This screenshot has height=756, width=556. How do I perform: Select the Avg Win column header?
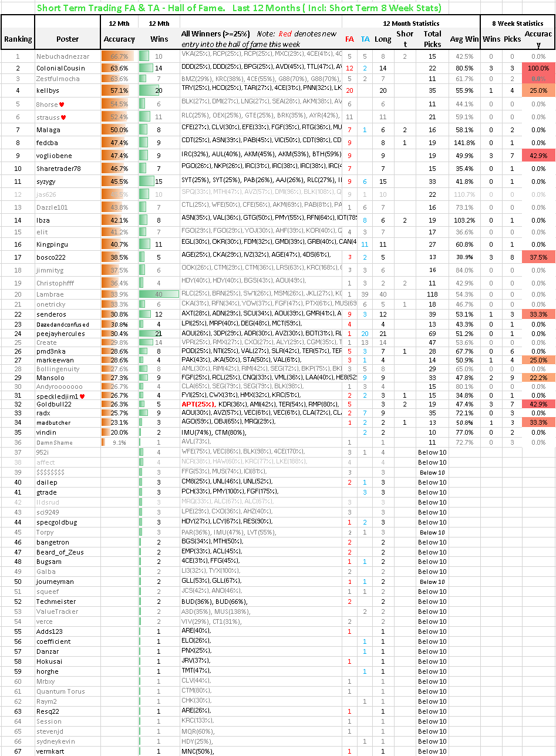tap(464, 39)
